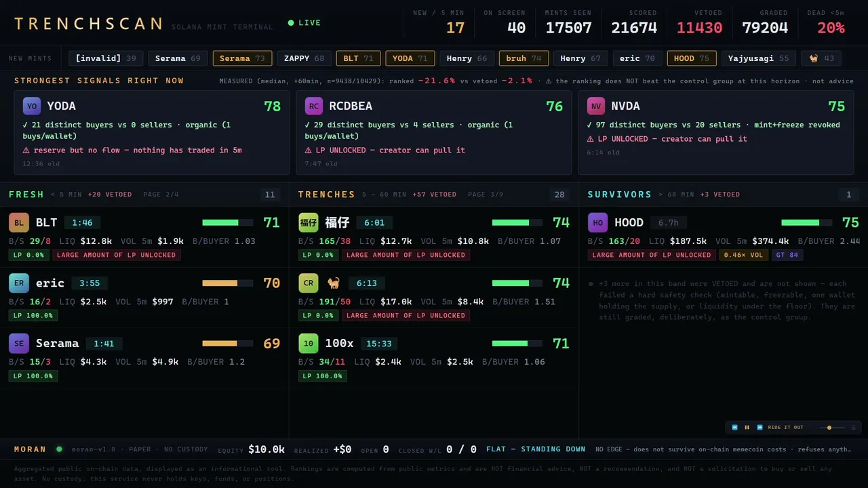The image size is (868, 488).
Task: Click the HOOD GT 84 tag
Action: coord(787,255)
